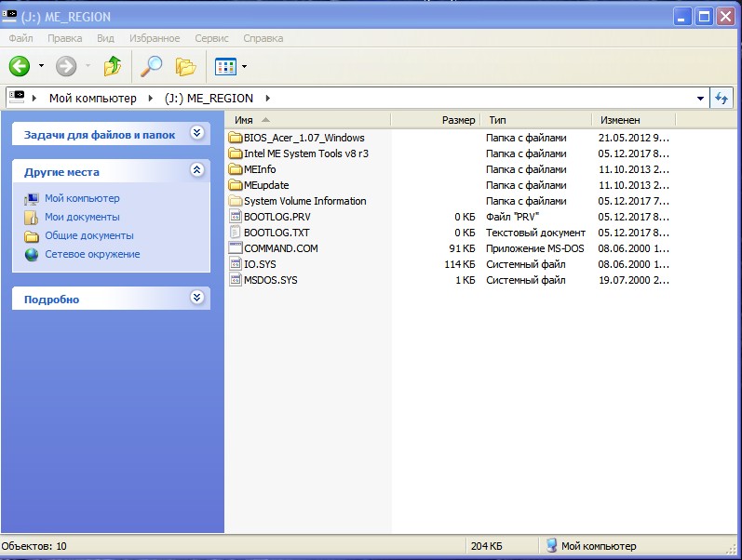
Task: Open Общие документы link in sidebar
Action: (x=89, y=235)
